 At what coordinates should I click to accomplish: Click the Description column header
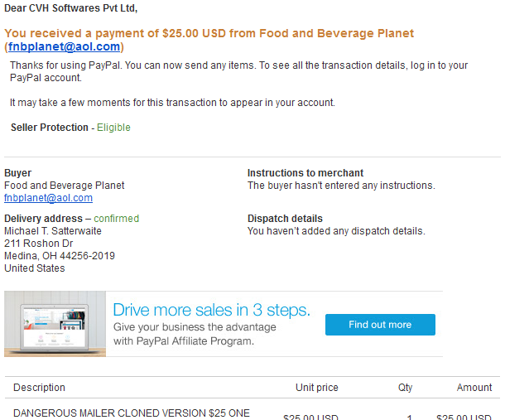(39, 388)
